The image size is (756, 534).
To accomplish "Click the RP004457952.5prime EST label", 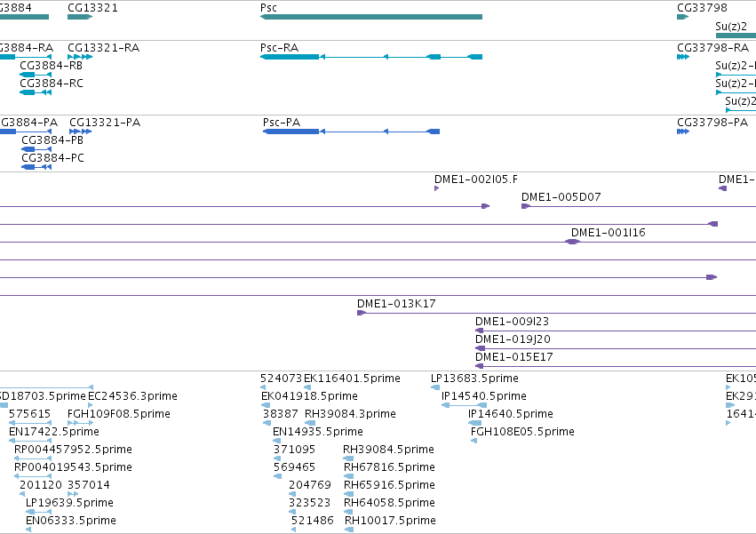I will tap(73, 450).
